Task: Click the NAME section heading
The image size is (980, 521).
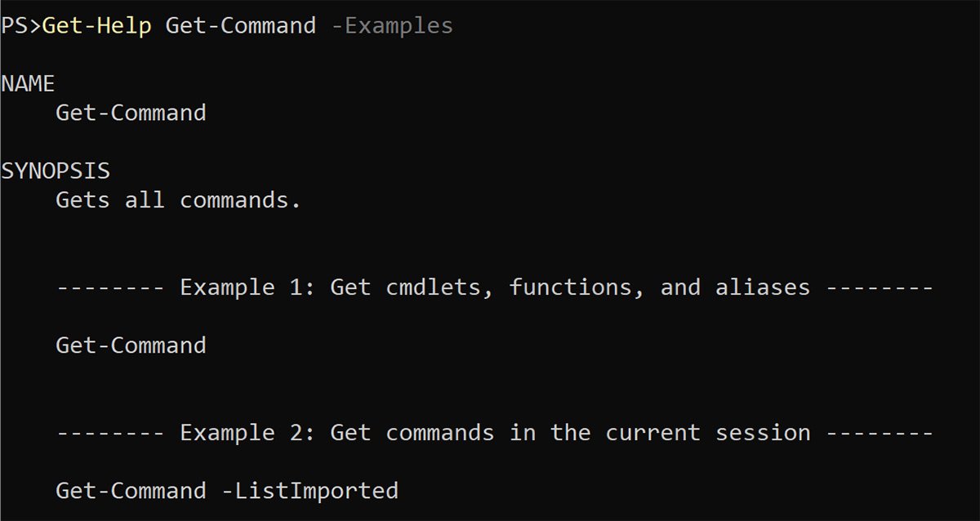Action: [x=28, y=84]
